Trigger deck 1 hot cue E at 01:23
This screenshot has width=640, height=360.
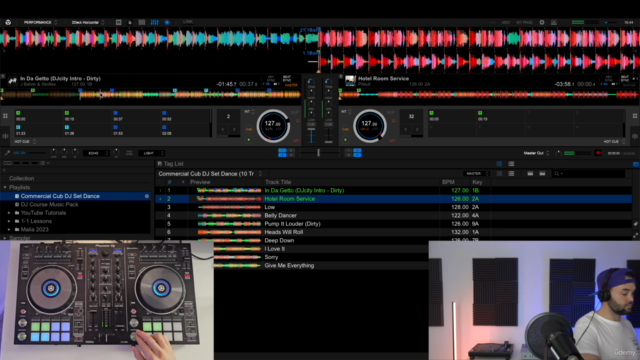point(39,130)
